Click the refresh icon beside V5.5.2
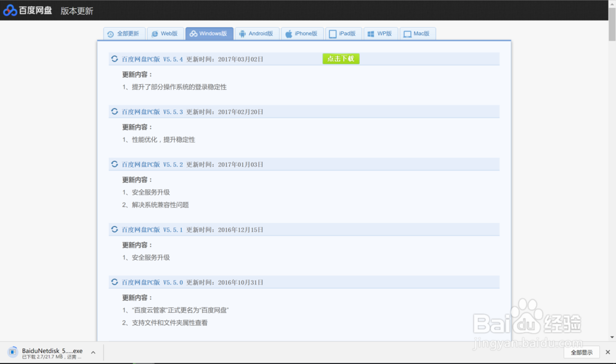This screenshot has width=616, height=364. pyautogui.click(x=115, y=164)
